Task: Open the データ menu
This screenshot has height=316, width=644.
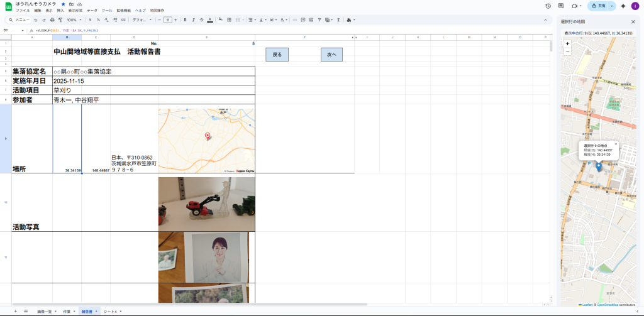Action: click(x=92, y=11)
